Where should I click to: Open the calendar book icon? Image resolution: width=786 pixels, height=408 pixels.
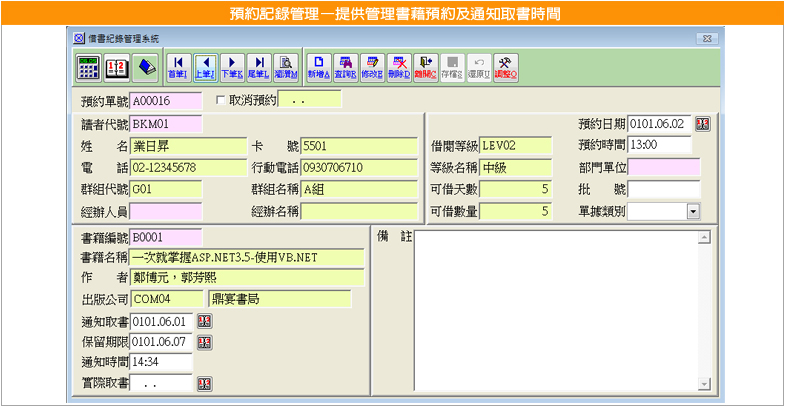coord(117,67)
